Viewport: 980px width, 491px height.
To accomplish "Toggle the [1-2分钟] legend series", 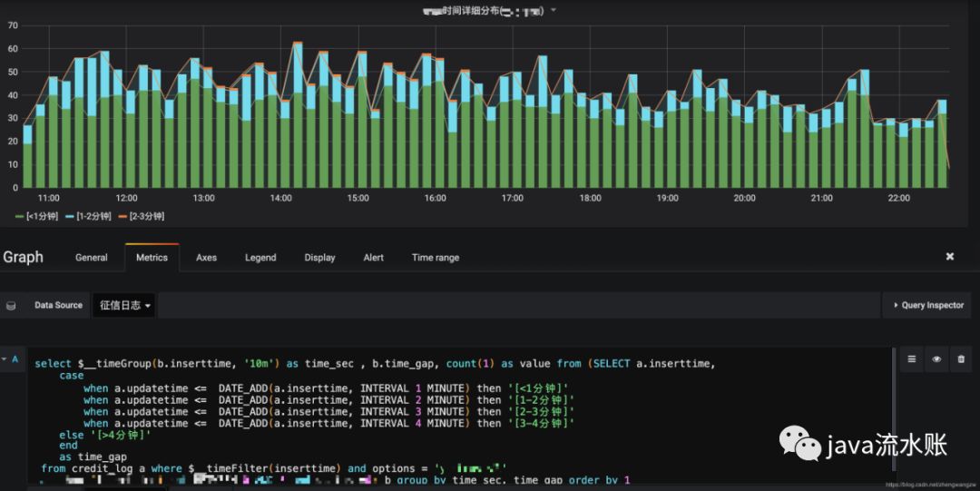I will tap(93, 216).
